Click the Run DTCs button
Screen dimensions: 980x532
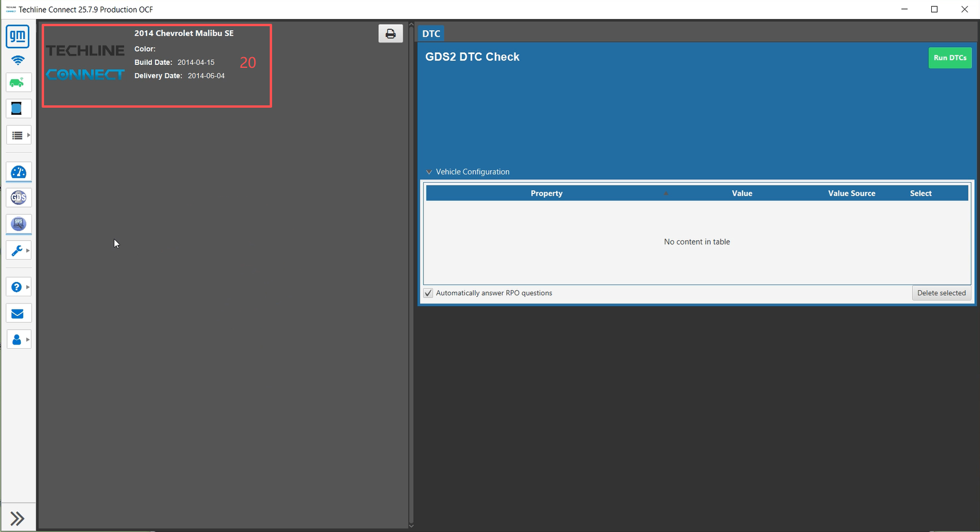(x=950, y=58)
